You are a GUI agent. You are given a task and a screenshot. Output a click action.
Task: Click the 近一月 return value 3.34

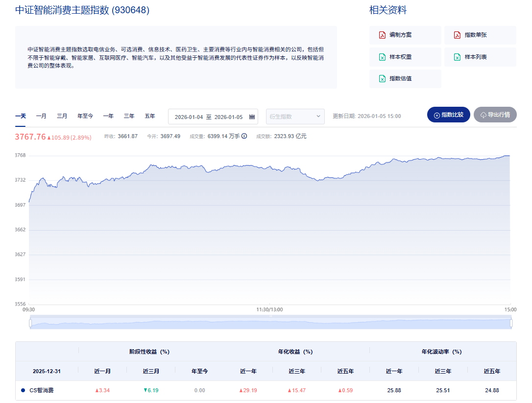point(102,390)
